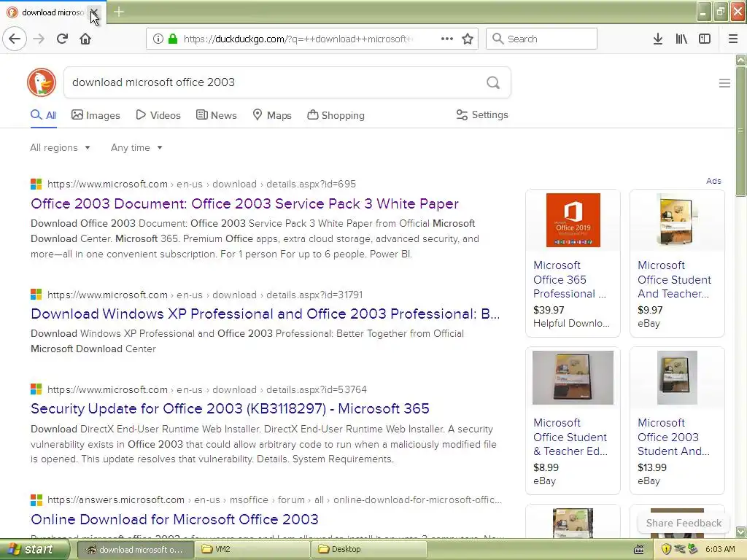Image resolution: width=747 pixels, height=560 pixels.
Task: Click the vertical scrollbar thumb
Action: [x=741, y=131]
